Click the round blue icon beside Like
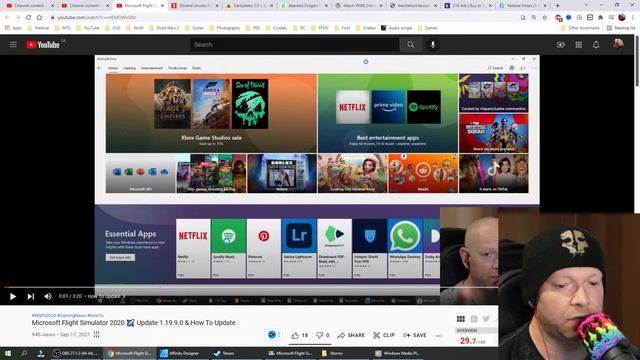 click(x=272, y=335)
